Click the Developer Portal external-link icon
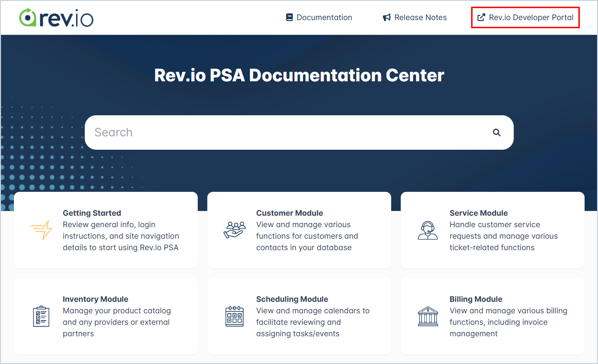Image resolution: width=598 pixels, height=364 pixels. (x=481, y=18)
